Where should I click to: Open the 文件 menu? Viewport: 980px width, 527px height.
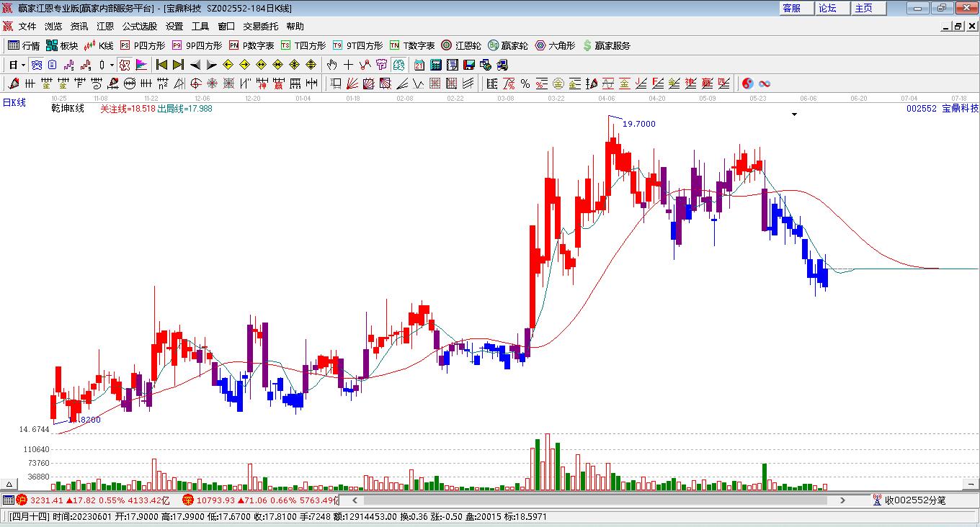27,27
